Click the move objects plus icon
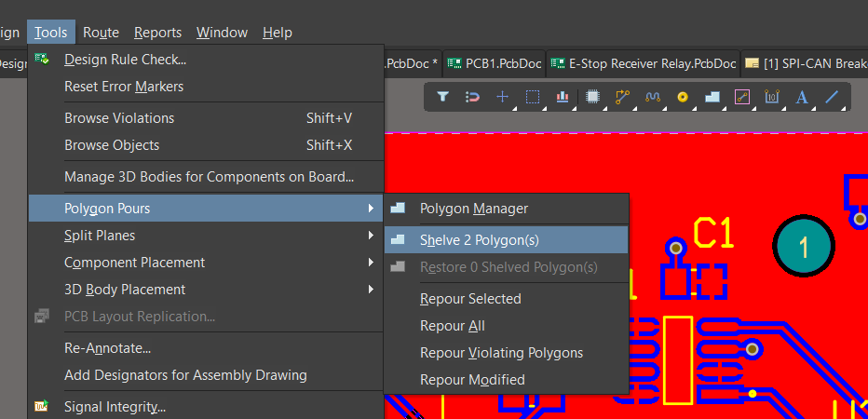The image size is (868, 419). click(x=502, y=97)
